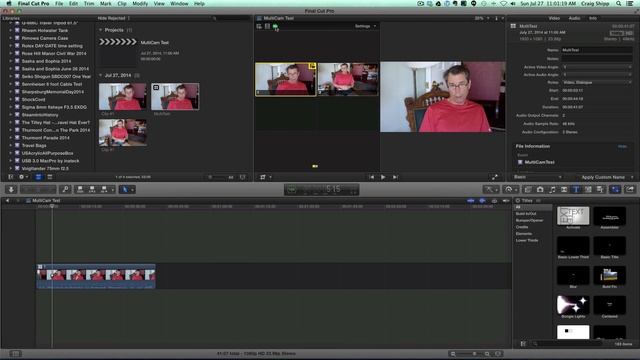This screenshot has width=640, height=360.
Task: Show the Transitions browser
Action: point(564,189)
